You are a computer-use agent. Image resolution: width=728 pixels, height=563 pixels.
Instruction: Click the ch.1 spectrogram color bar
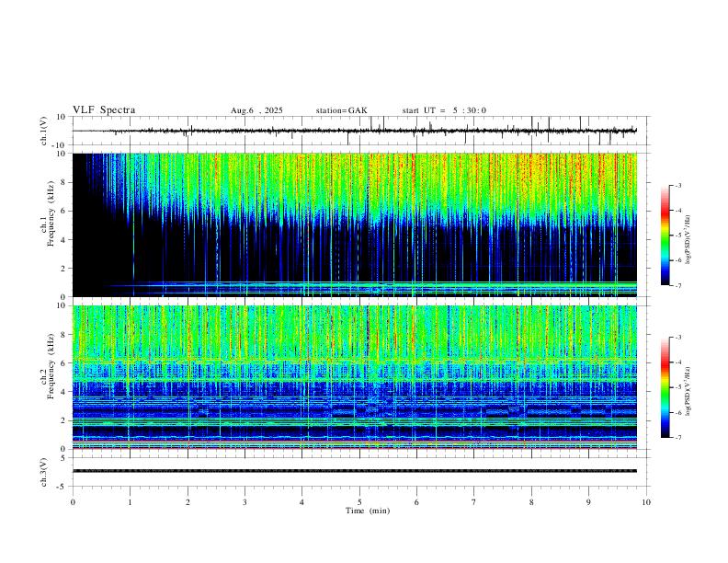click(x=665, y=236)
